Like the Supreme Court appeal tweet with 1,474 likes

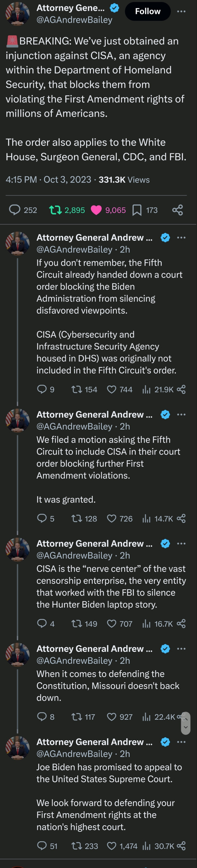point(111,846)
